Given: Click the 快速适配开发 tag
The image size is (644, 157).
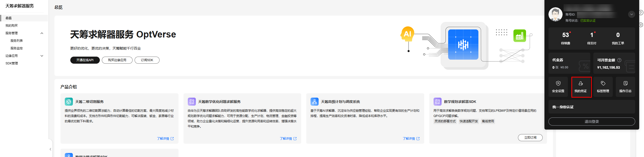Looking at the screenshot, I should (x=469, y=121).
